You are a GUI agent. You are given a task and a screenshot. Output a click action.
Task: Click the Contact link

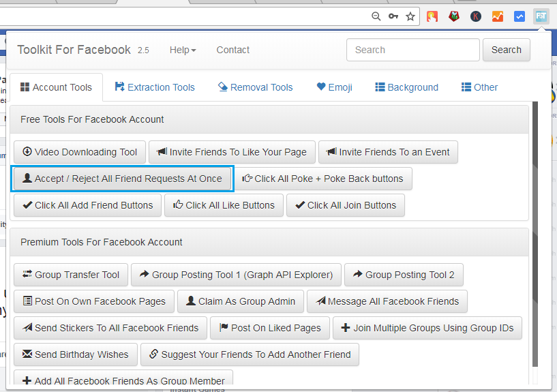(233, 50)
